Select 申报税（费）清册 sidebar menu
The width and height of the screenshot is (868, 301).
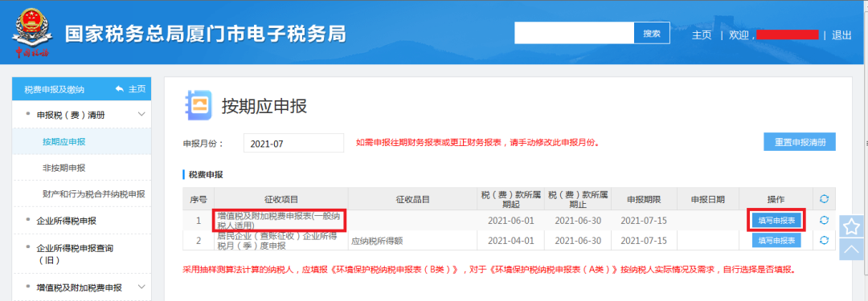pyautogui.click(x=70, y=115)
